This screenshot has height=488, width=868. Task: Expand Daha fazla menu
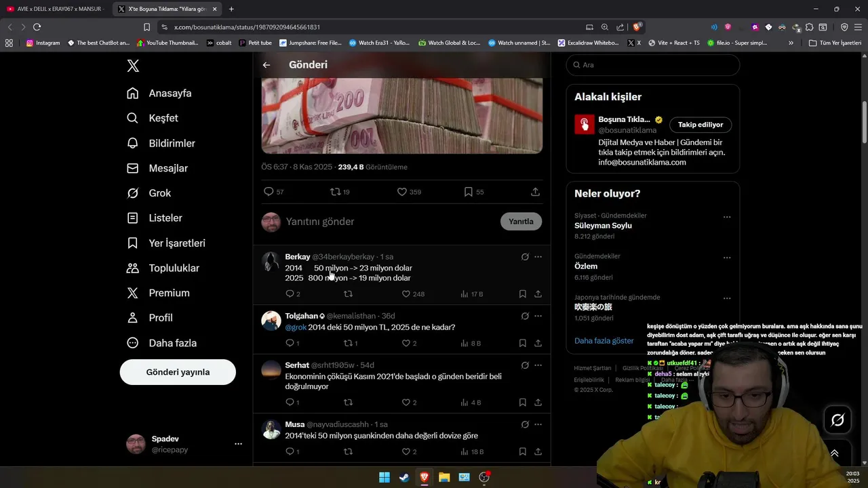click(x=161, y=343)
